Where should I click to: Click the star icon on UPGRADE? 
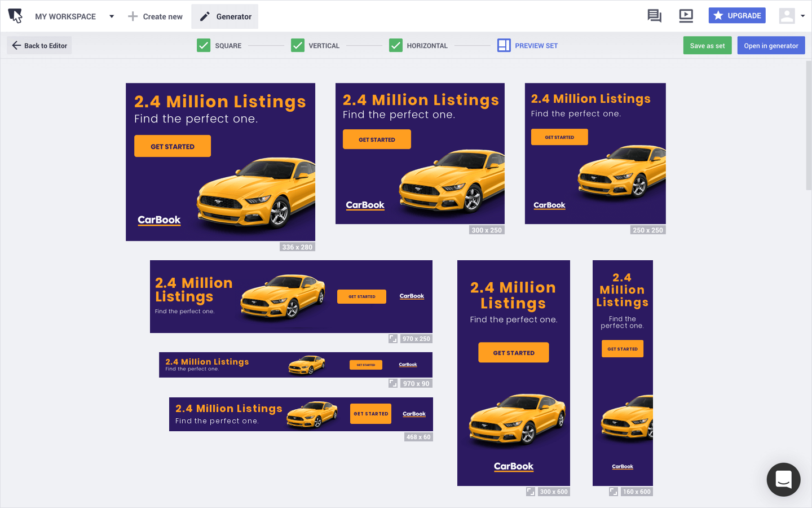tap(718, 16)
